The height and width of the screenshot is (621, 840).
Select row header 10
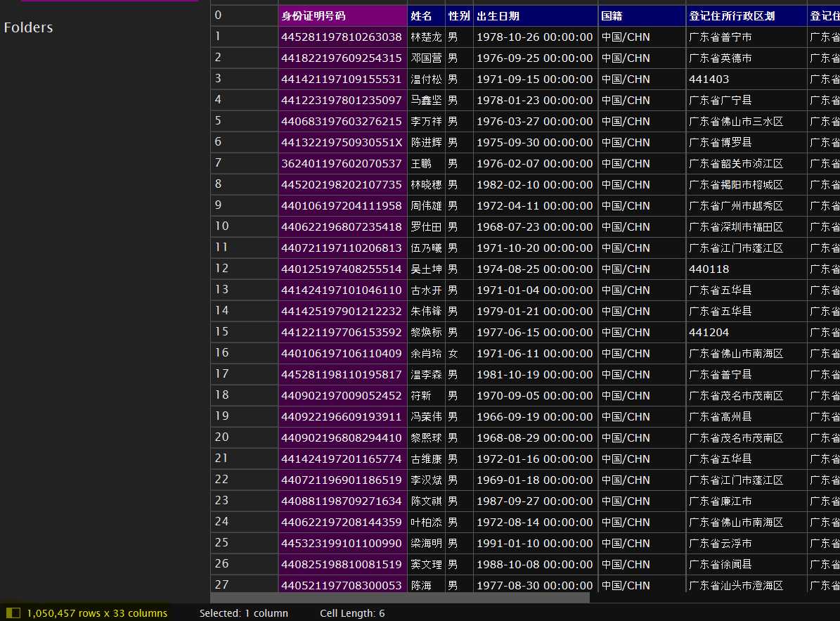[x=245, y=226]
